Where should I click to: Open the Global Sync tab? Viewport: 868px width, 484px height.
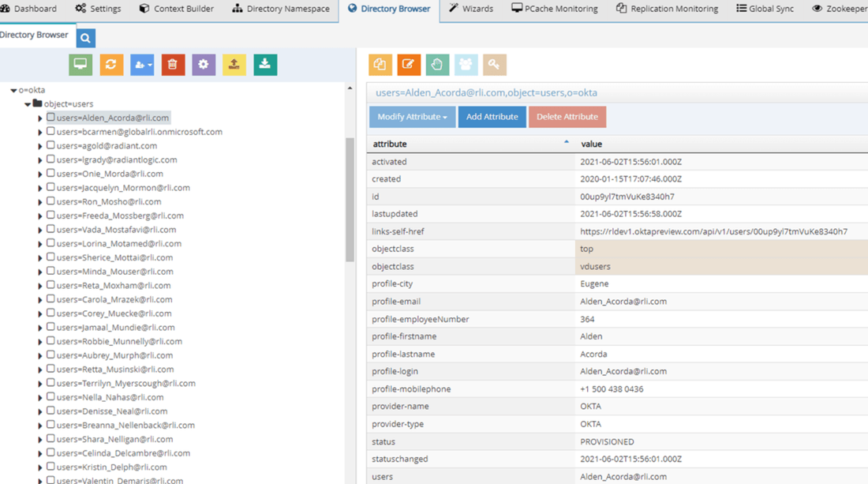coord(765,9)
